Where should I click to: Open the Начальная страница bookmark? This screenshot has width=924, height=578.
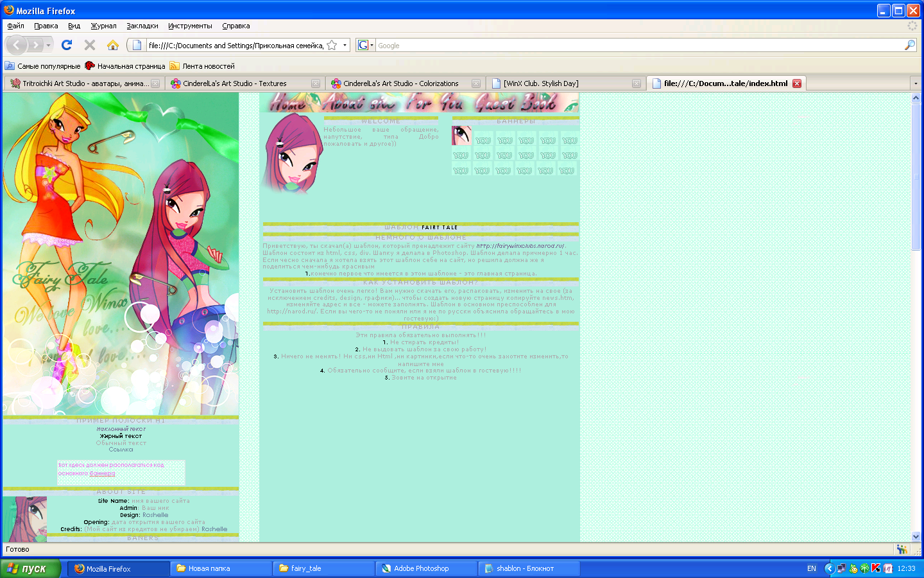pyautogui.click(x=125, y=66)
